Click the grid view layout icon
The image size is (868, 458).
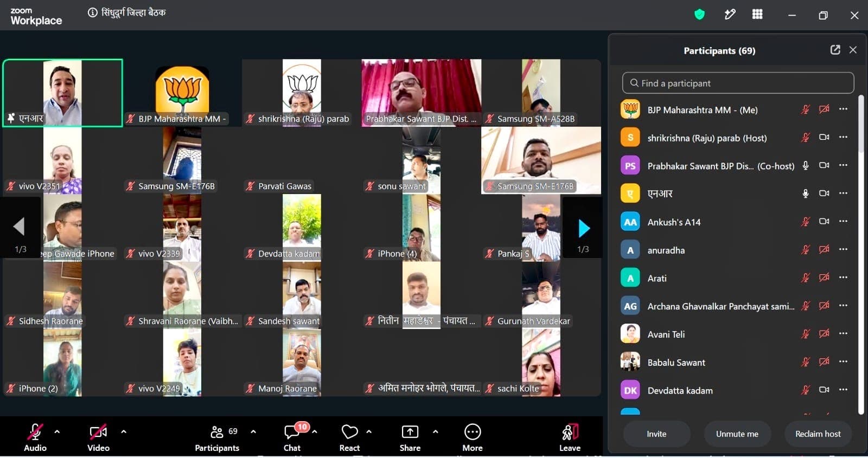757,15
